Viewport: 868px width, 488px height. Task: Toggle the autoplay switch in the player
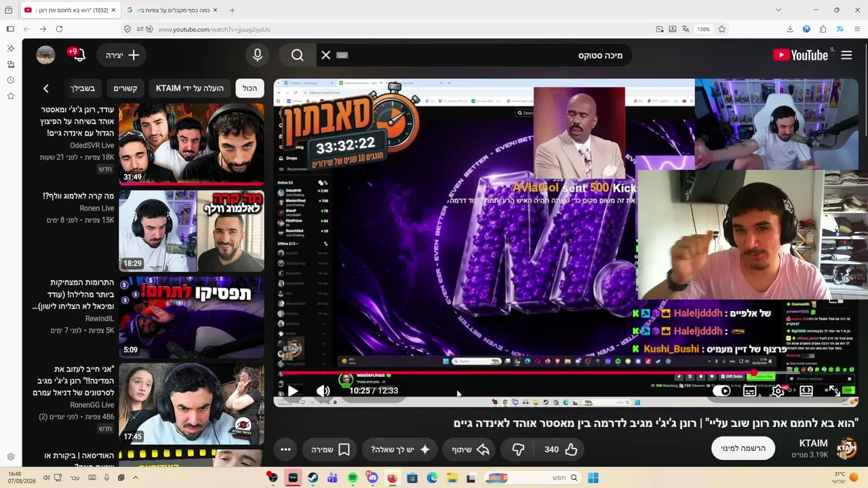point(724,391)
